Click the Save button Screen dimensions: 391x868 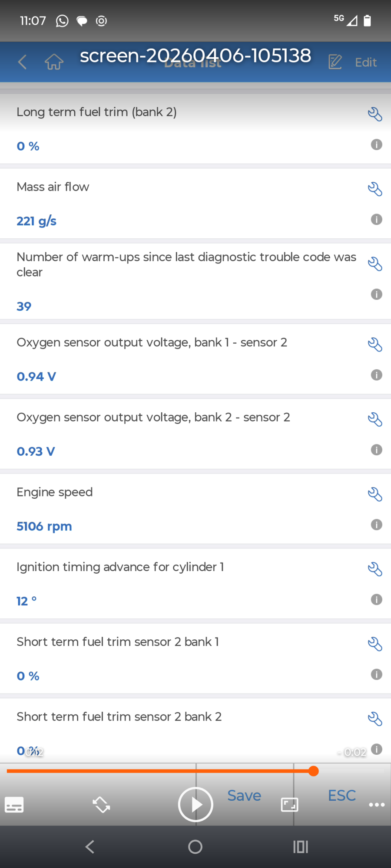pyautogui.click(x=244, y=796)
